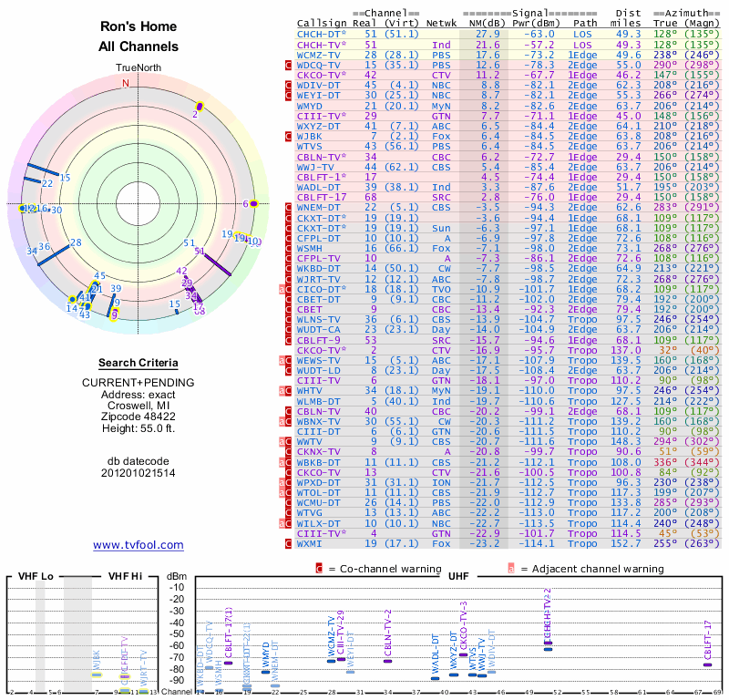Click the co-channel warning icon beside WNEM-DT
Screen dimensions: 729x700
(289, 208)
